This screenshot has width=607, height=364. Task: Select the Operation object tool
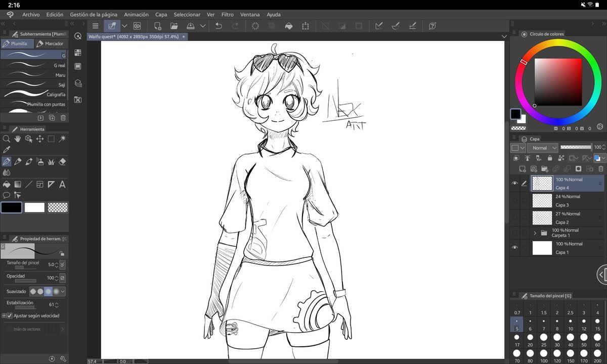28,139
